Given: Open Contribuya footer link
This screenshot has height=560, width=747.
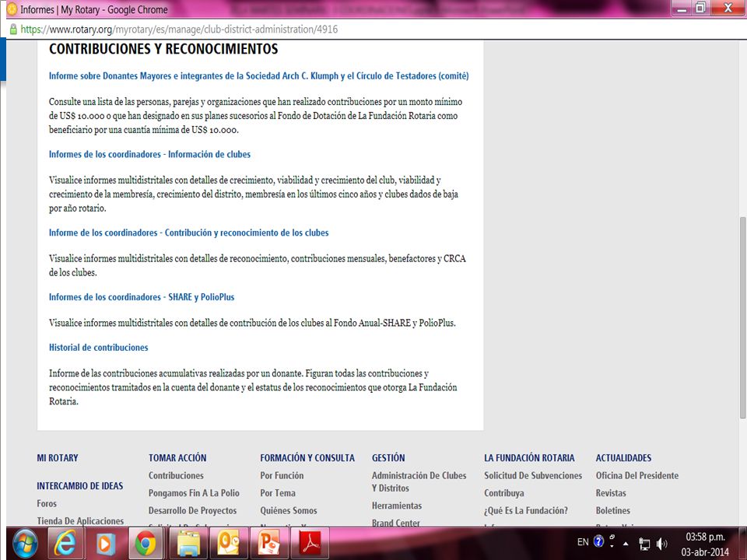Looking at the screenshot, I should (x=504, y=493).
